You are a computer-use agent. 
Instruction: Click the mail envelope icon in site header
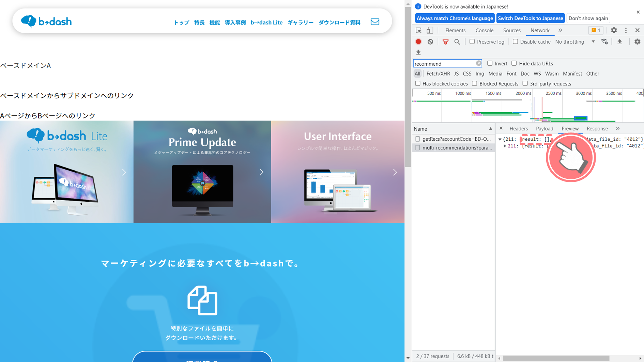coord(375,22)
